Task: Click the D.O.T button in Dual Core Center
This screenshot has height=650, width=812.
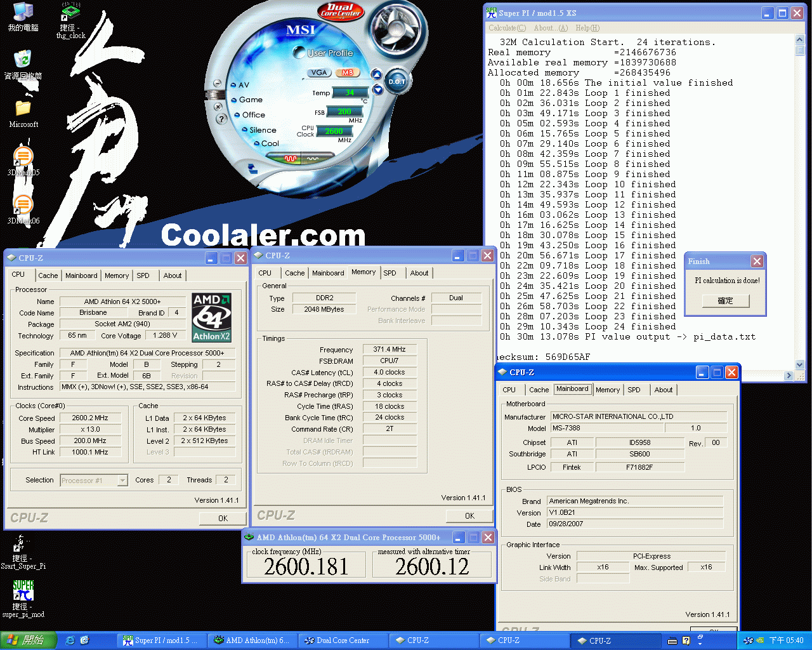Action: [x=397, y=82]
